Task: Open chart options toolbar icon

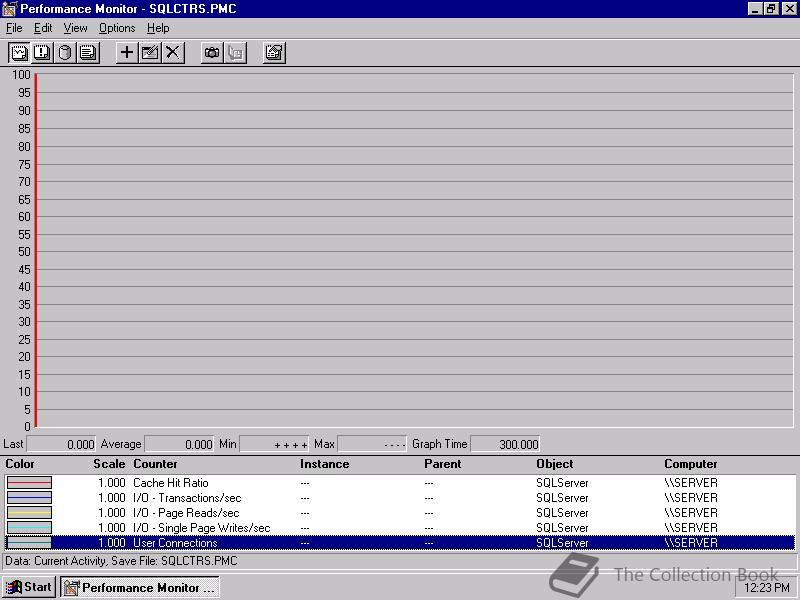Action: 274,53
